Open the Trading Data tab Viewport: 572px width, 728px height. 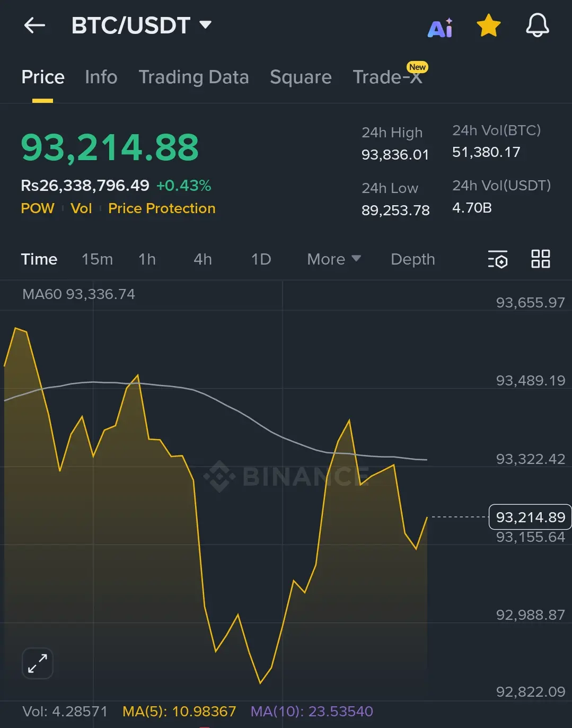[x=193, y=77]
